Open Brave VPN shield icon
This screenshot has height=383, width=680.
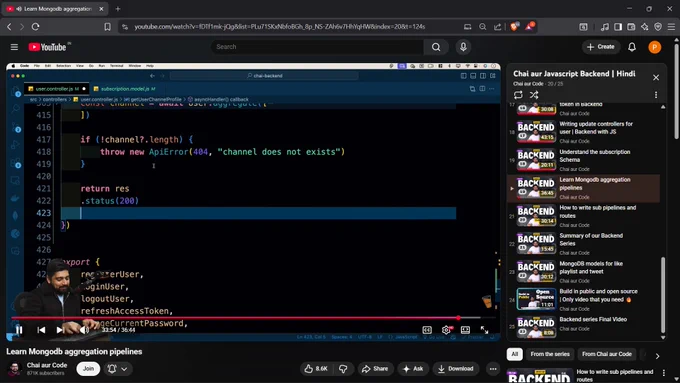click(x=658, y=26)
